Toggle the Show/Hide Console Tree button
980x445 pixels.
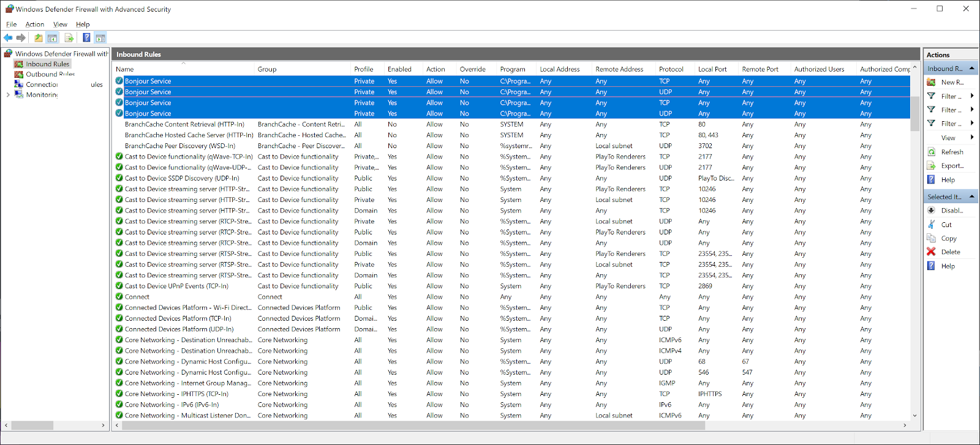tap(53, 38)
